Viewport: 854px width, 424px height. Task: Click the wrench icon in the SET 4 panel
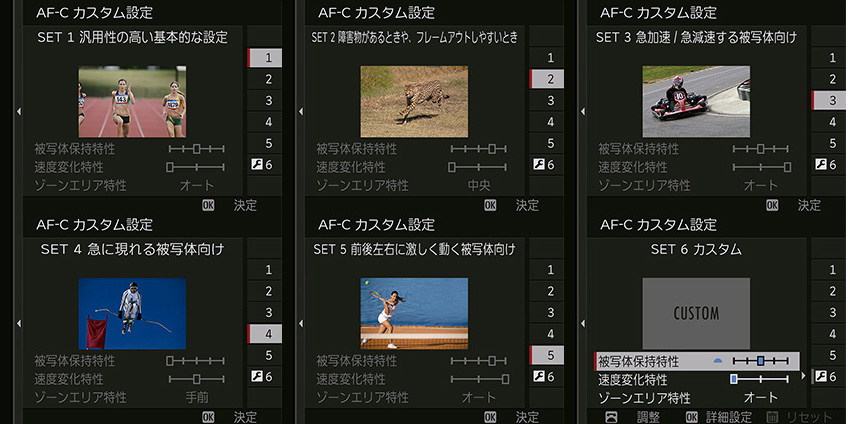pyautogui.click(x=255, y=377)
